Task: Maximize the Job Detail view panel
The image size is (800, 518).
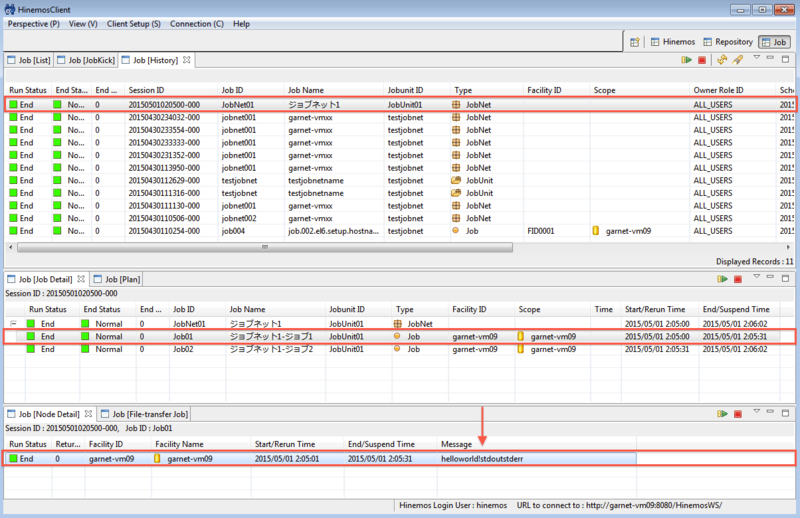Action: point(785,278)
